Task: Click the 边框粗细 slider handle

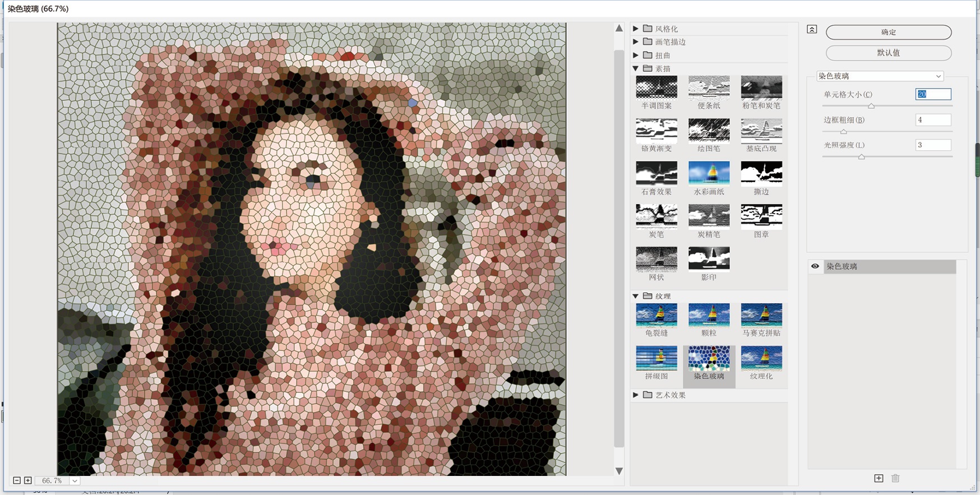Action: [x=843, y=132]
